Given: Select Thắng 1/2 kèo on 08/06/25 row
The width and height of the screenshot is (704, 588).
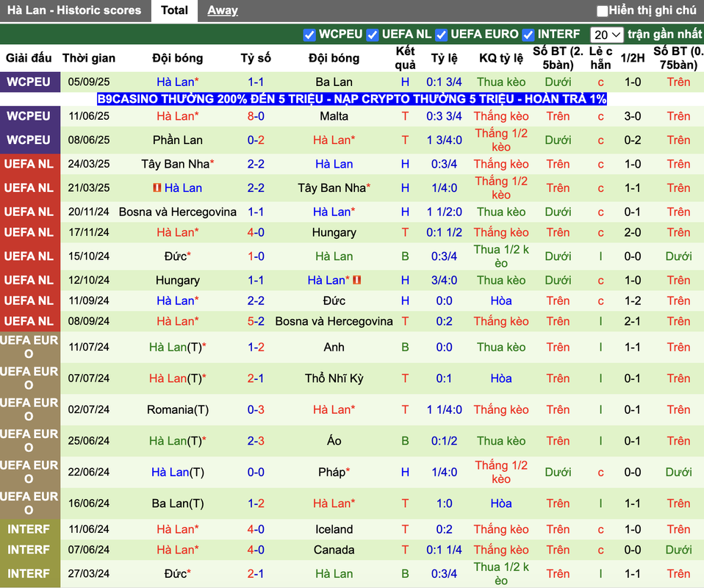Looking at the screenshot, I should 501,140.
